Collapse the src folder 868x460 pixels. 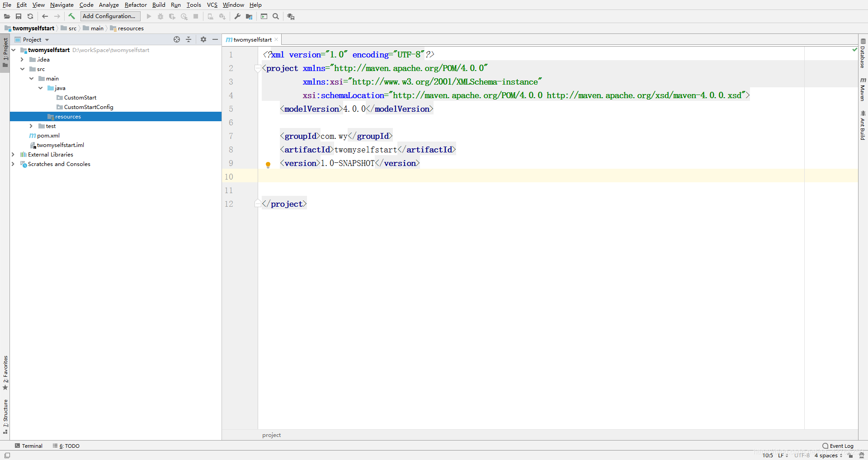click(22, 69)
